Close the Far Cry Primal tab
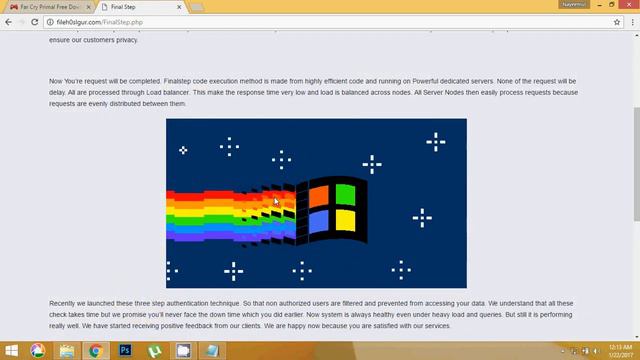This screenshot has height=360, width=640. pyautogui.click(x=88, y=7)
